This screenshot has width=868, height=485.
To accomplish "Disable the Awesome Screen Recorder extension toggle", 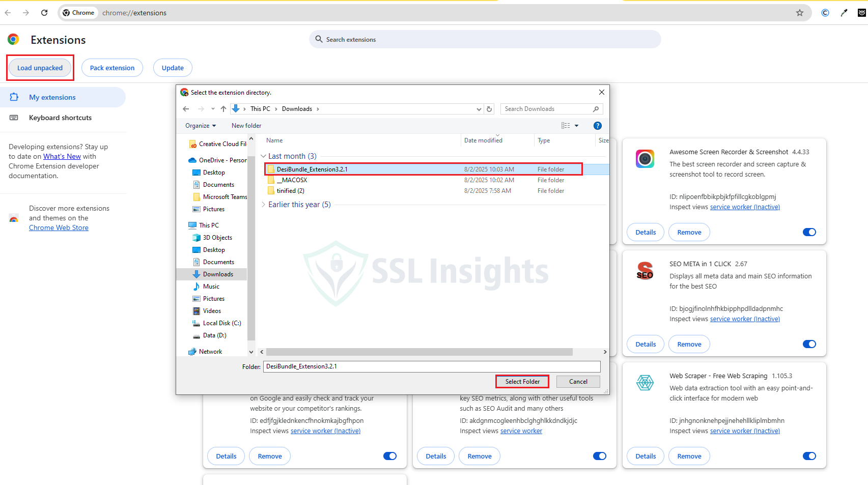I will tap(809, 232).
